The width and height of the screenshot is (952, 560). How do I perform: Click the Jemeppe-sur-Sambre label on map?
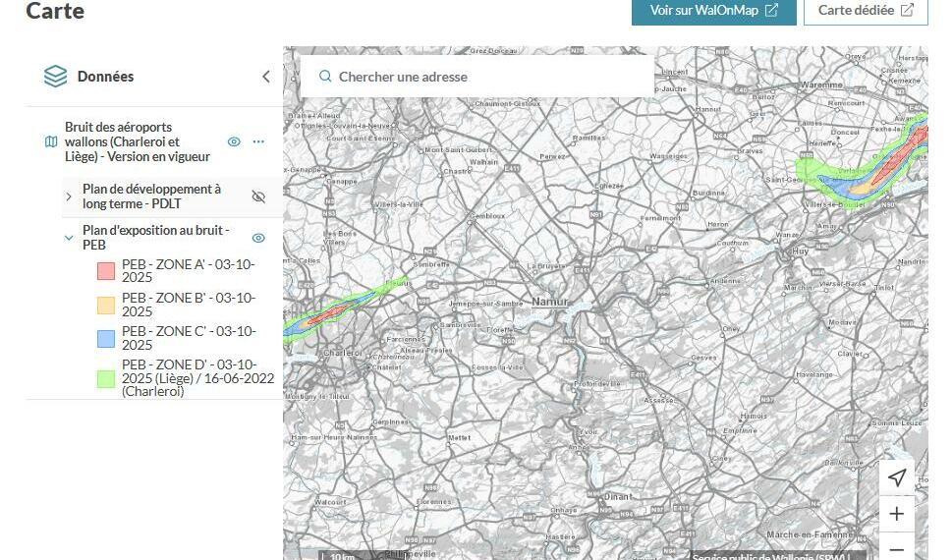[x=485, y=303]
